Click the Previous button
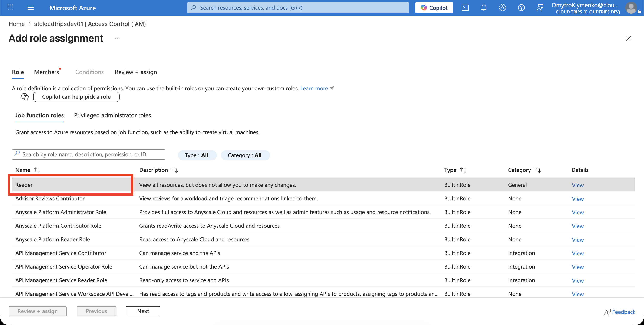This screenshot has width=644, height=325. coord(96,311)
